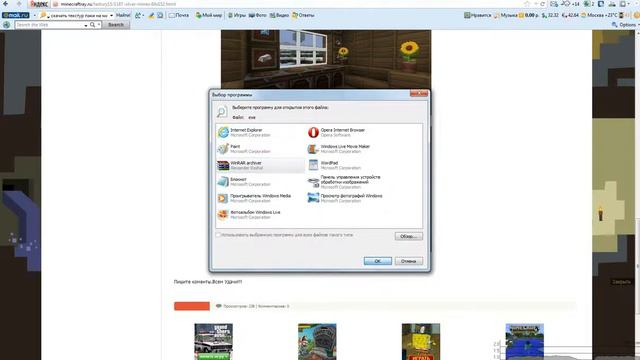Screen dimensions: 640x360
Task: Click Нравится in the toolbar
Action: click(x=478, y=15)
